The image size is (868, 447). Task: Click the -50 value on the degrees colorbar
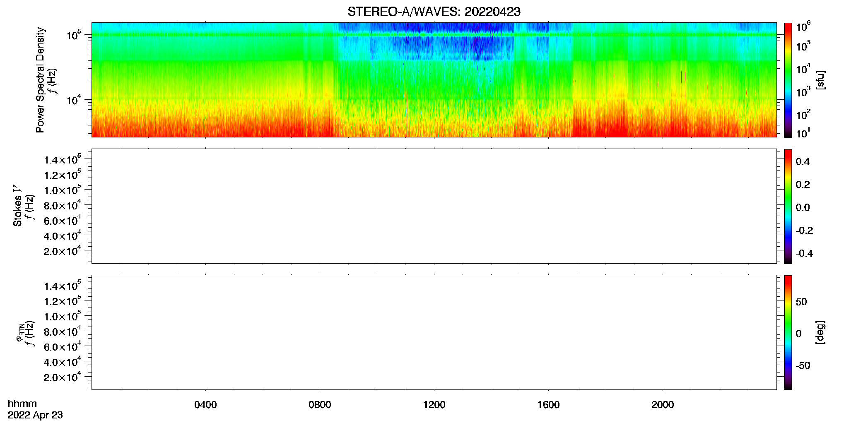803,365
